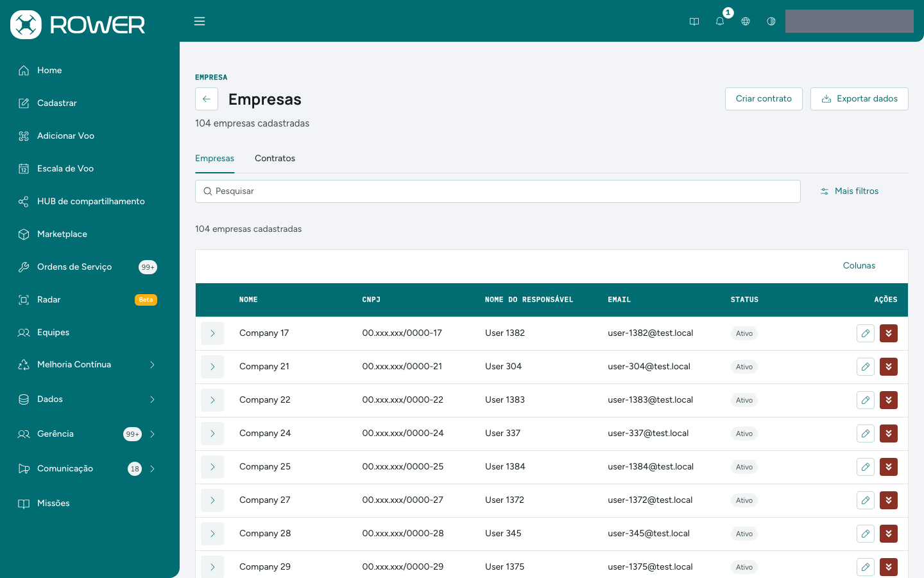Edit Company 22 with the pencil icon
The width and height of the screenshot is (924, 578).
866,400
